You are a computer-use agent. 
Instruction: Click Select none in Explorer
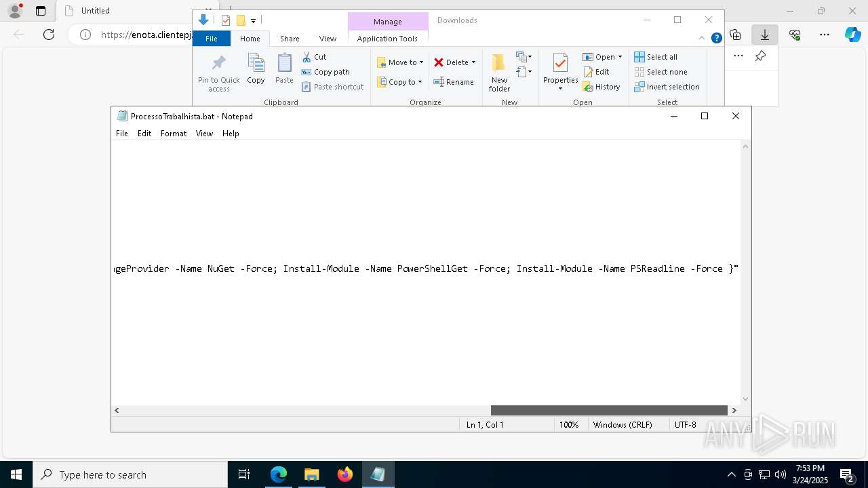pos(660,72)
